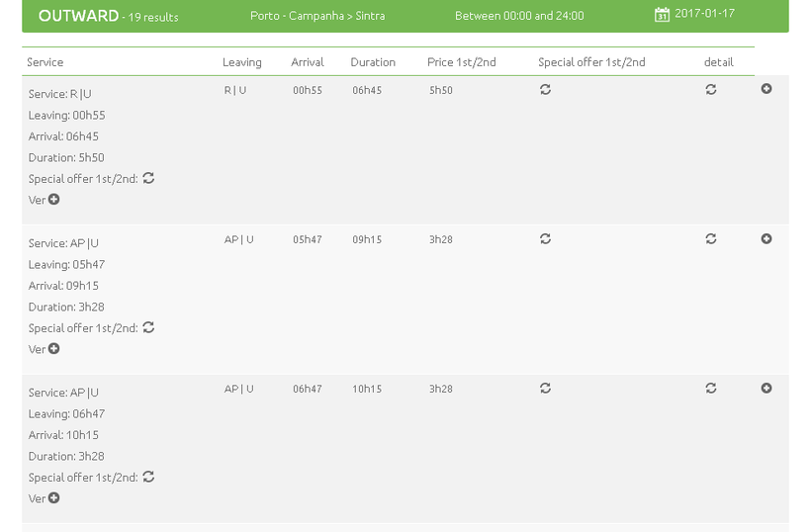This screenshot has height=532, width=811.
Task: Click the calendar icon beside 2017-01-17
Action: click(x=662, y=15)
